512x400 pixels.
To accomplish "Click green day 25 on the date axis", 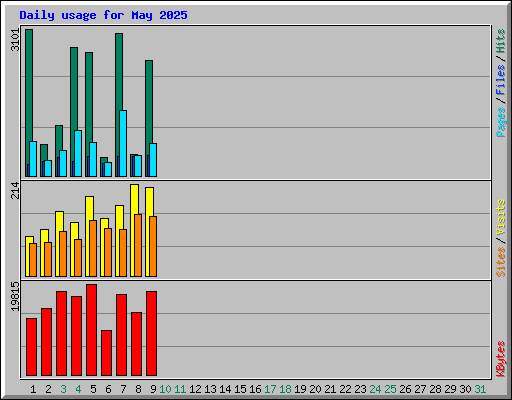I will pyautogui.click(x=390, y=389).
